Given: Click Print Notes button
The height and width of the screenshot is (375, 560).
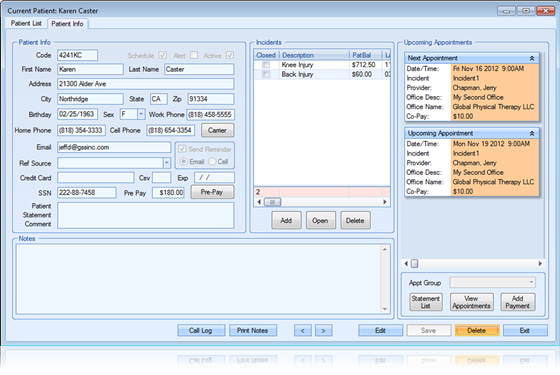Looking at the screenshot, I should (x=252, y=330).
